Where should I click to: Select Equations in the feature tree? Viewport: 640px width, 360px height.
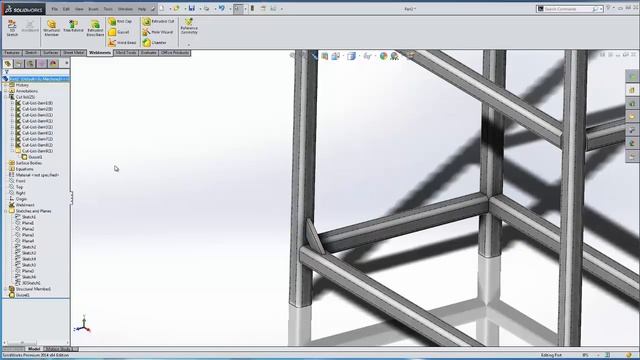tap(21, 169)
